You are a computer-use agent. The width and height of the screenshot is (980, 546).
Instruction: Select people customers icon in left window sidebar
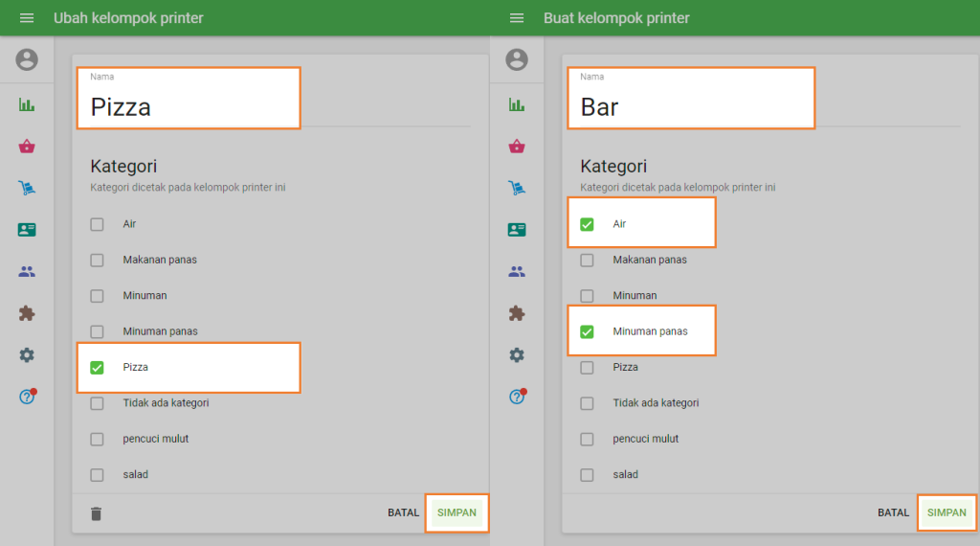click(x=27, y=272)
